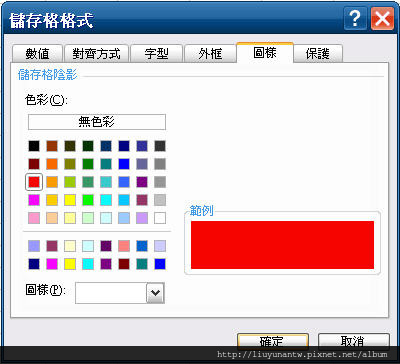Pick the gold color swatch
Viewport: 400px width, 364px height.
[52, 200]
